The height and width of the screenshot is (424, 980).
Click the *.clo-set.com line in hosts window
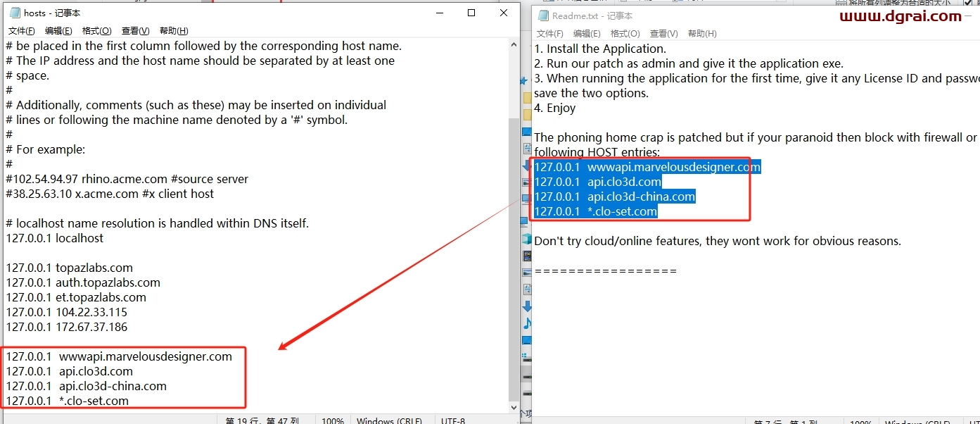[x=68, y=401]
